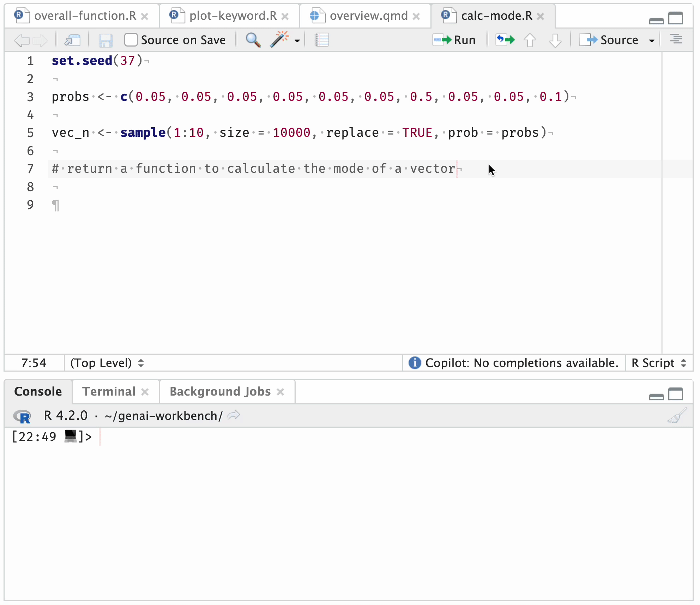The width and height of the screenshot is (700, 605).
Task: Enable Source on Save
Action: (131, 39)
